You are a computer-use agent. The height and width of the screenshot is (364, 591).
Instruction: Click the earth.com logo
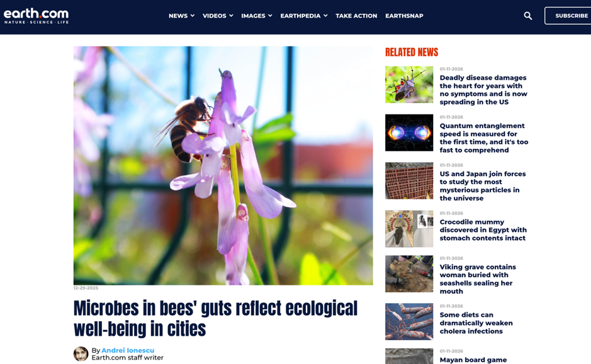36,16
